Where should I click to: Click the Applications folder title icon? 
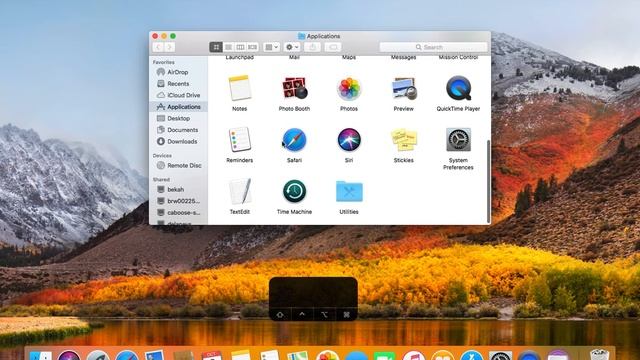(302, 36)
